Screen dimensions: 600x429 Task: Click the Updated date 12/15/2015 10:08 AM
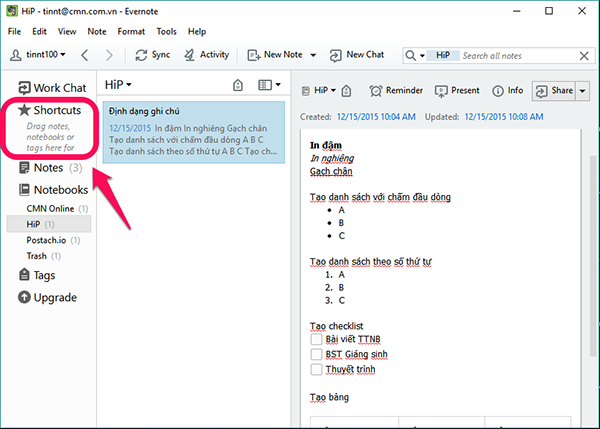[x=504, y=117]
